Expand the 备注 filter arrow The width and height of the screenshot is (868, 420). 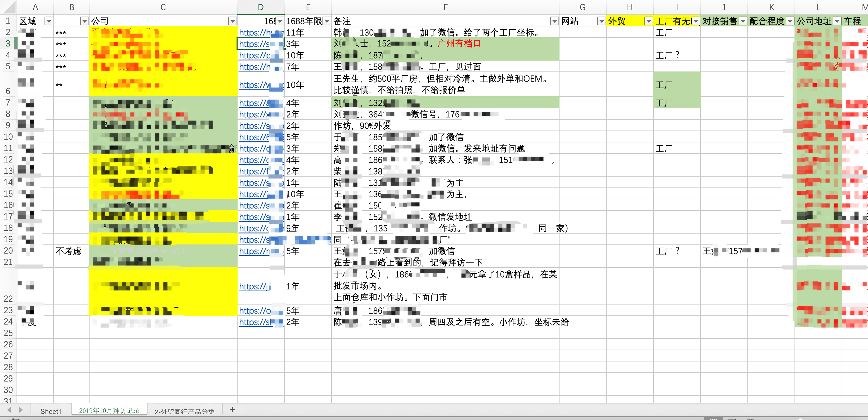click(554, 21)
